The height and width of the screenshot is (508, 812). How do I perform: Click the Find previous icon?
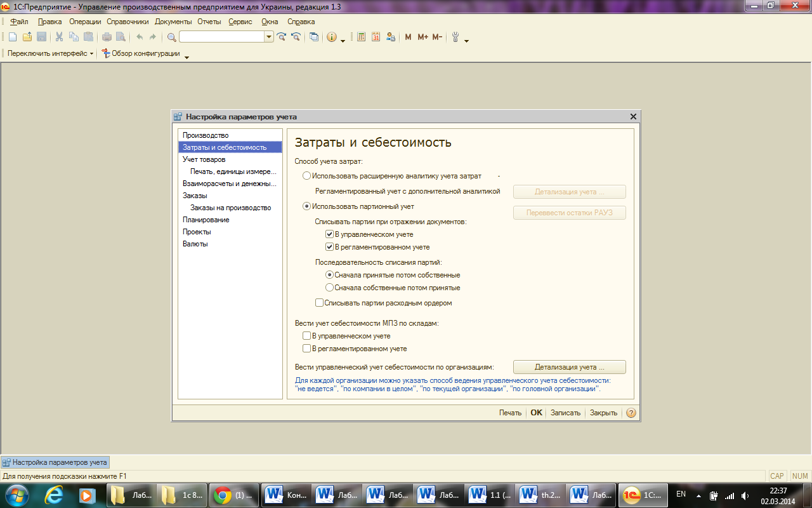click(296, 37)
